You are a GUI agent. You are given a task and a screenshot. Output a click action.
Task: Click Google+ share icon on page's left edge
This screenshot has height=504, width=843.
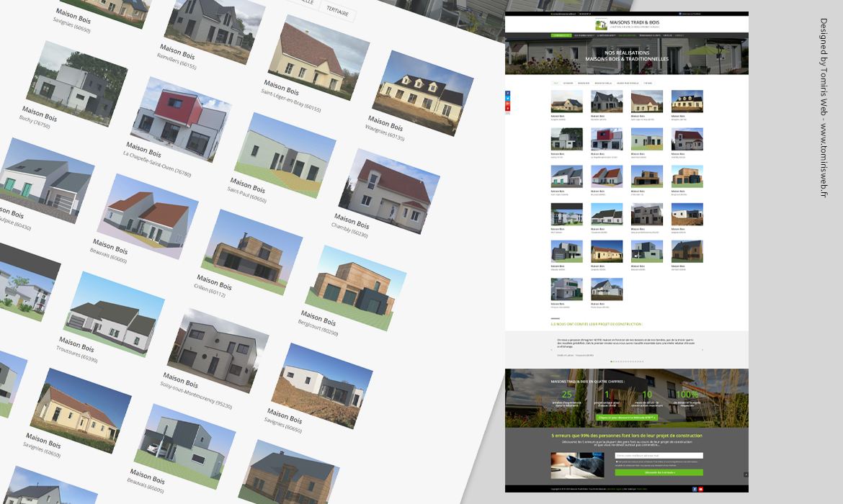(x=507, y=104)
